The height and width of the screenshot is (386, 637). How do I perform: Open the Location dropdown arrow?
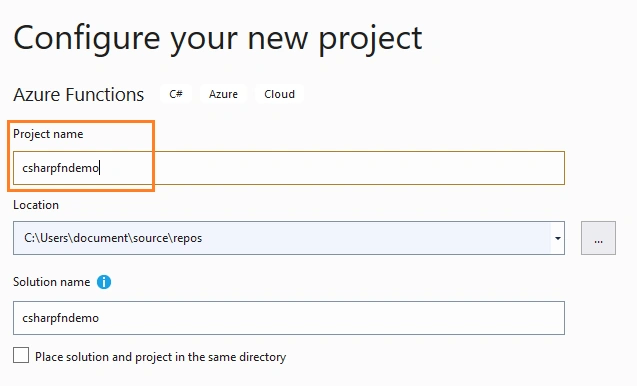point(558,238)
